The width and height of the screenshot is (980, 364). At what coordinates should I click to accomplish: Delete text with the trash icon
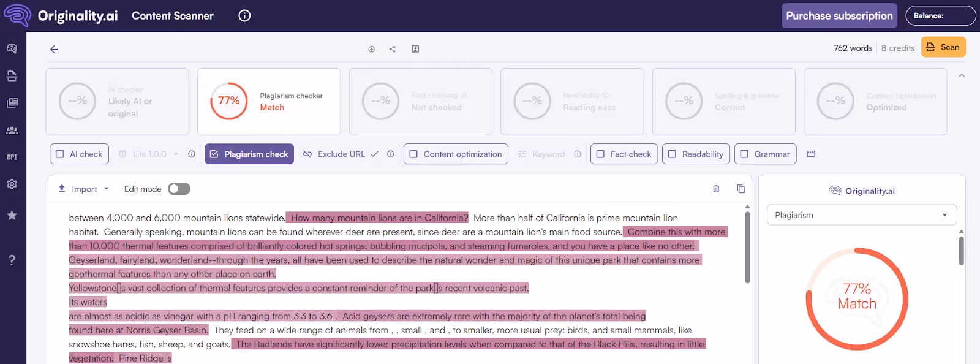click(716, 189)
